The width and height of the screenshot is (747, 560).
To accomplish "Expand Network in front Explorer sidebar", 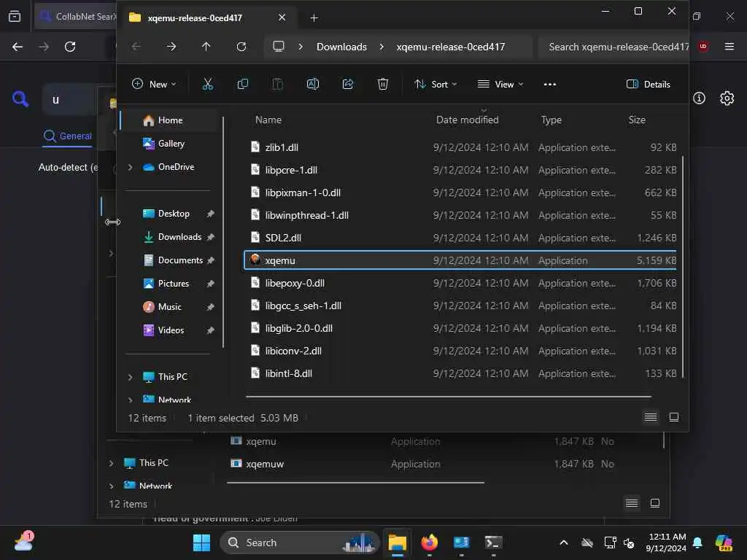I will click(130, 400).
